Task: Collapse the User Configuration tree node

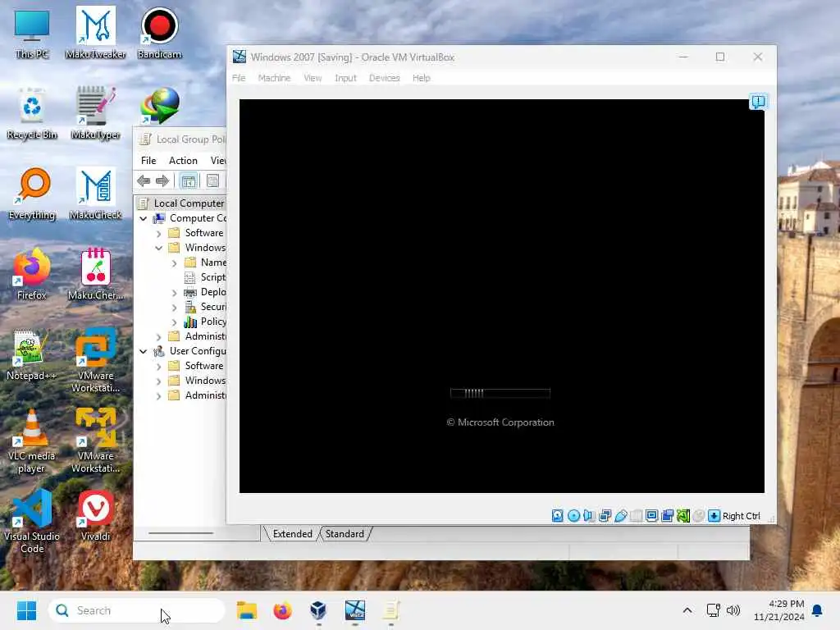Action: click(x=143, y=351)
